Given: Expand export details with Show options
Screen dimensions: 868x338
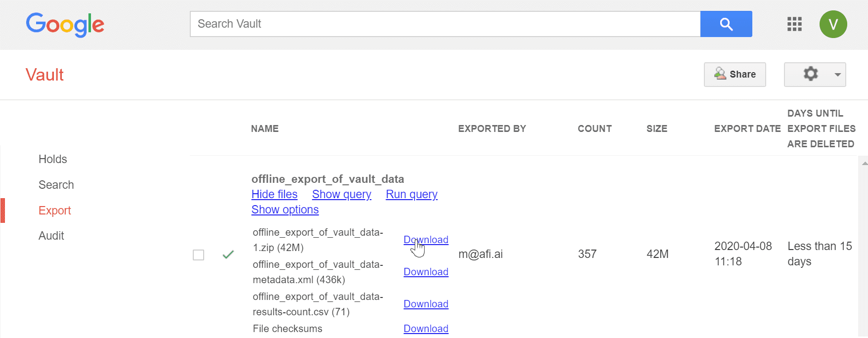Looking at the screenshot, I should [x=285, y=210].
